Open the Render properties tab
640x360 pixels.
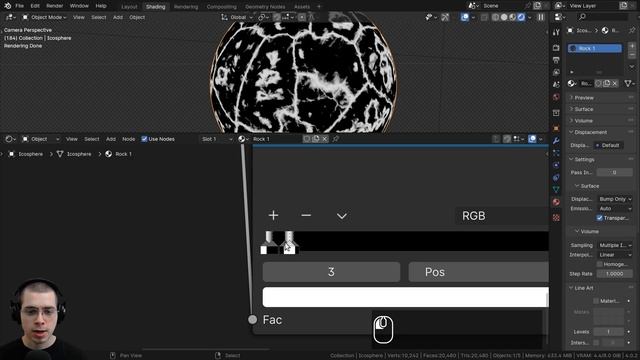point(556,48)
